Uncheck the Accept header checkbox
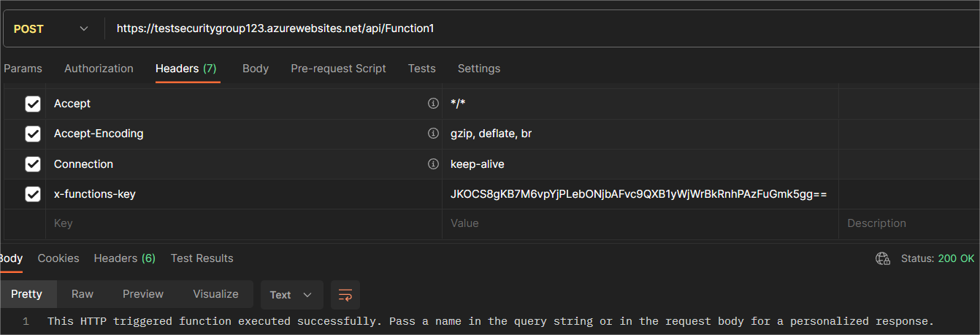Viewport: 980px width, 335px height. tap(33, 104)
